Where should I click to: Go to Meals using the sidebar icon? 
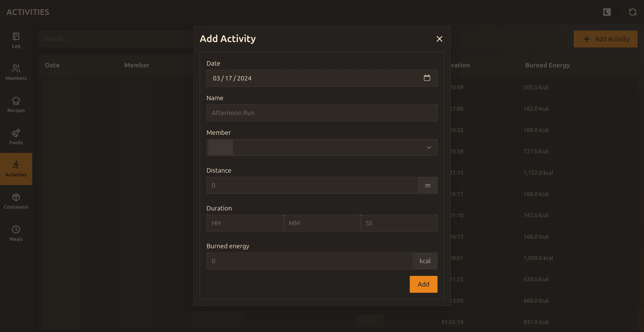(16, 233)
